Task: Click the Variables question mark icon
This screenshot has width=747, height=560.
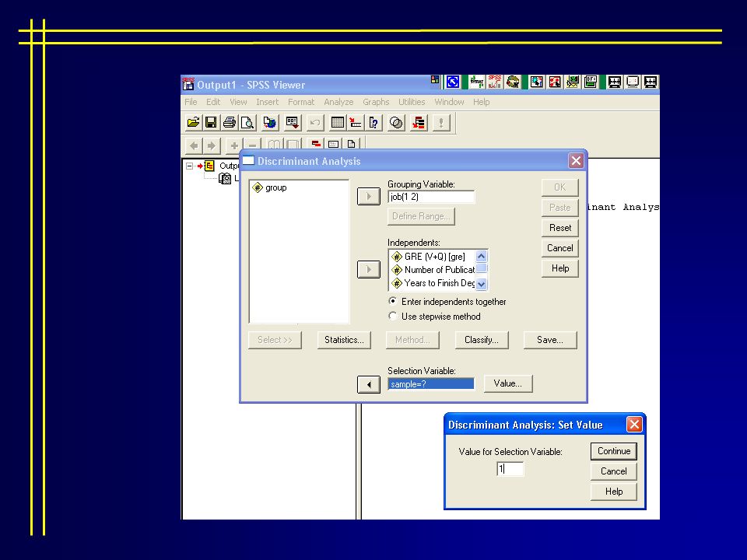Action: point(373,123)
